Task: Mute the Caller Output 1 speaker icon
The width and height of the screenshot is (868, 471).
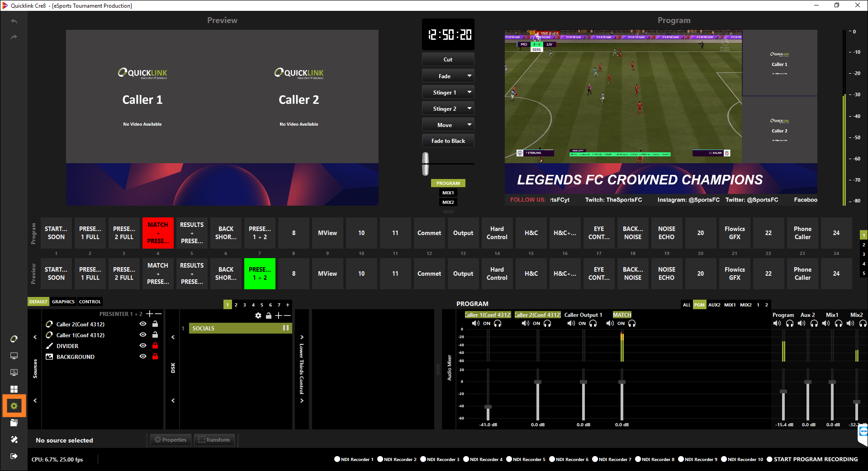Action: [571, 323]
